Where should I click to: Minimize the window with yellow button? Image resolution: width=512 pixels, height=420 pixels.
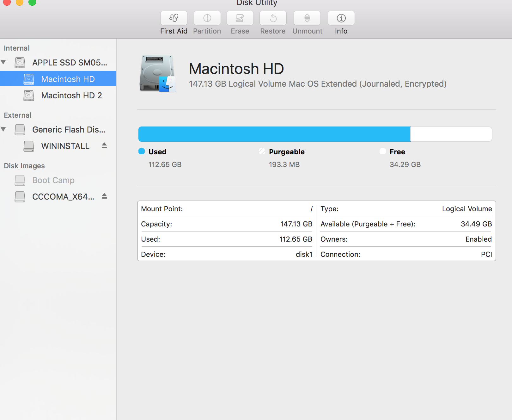(x=20, y=2)
